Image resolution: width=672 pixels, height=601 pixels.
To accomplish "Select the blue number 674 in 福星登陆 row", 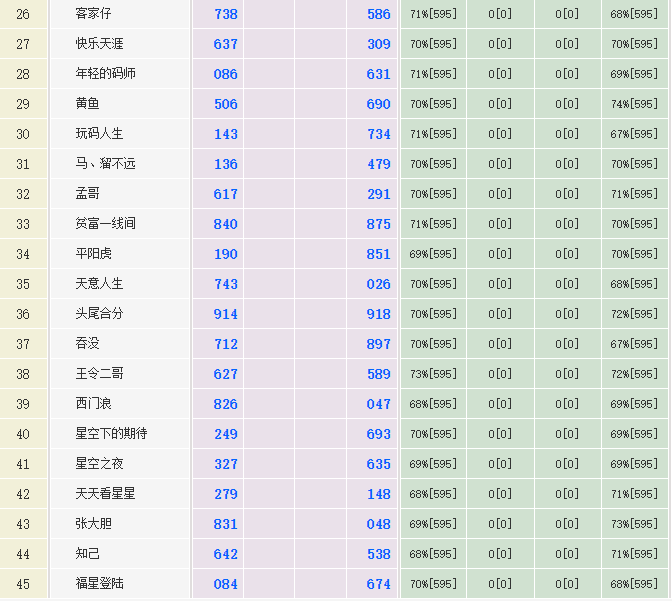I will (378, 584).
